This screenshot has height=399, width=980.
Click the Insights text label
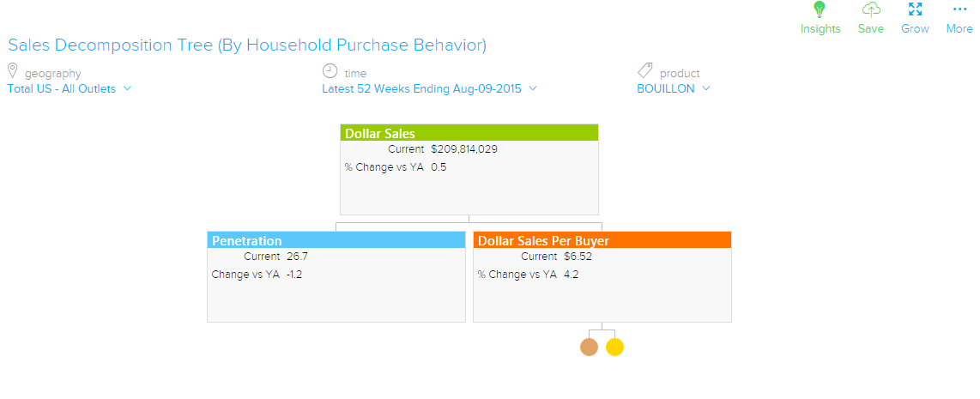820,28
